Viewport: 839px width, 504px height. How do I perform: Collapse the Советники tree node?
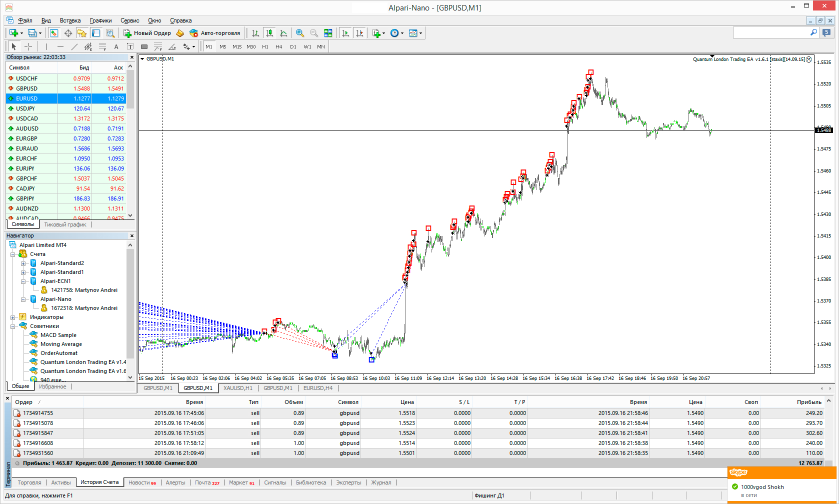(x=13, y=326)
